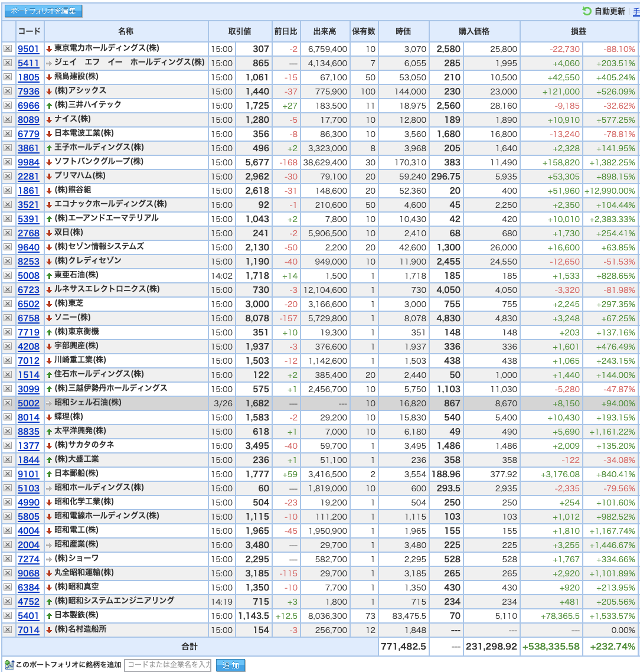This screenshot has height=672, width=640.
Task: Click delete icon next to 4004 昭和電工
Action: [x=8, y=530]
